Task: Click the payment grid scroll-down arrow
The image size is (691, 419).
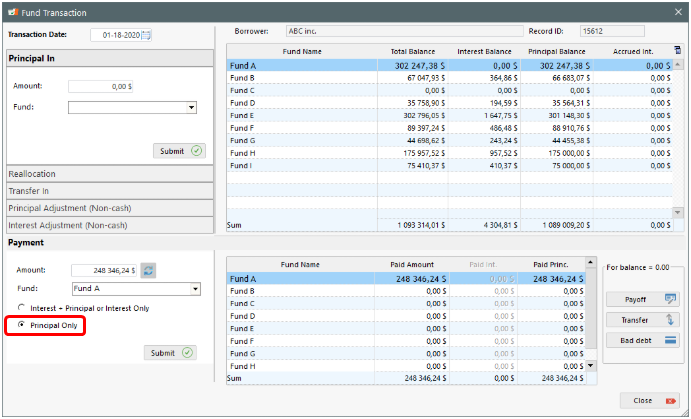Action: pos(591,365)
